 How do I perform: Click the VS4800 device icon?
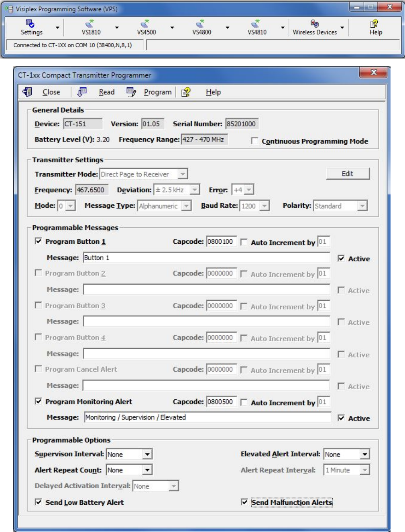coord(201,24)
